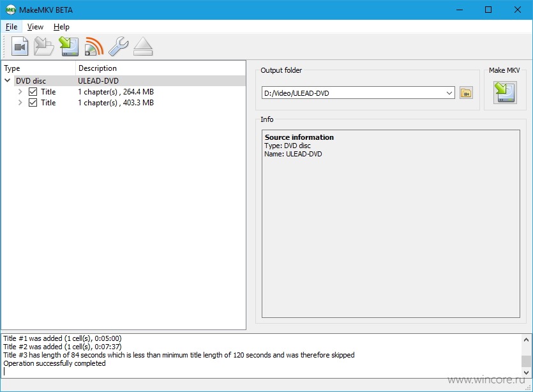Click the Save selected titles toolbar icon
This screenshot has width=533, height=392.
[69, 46]
